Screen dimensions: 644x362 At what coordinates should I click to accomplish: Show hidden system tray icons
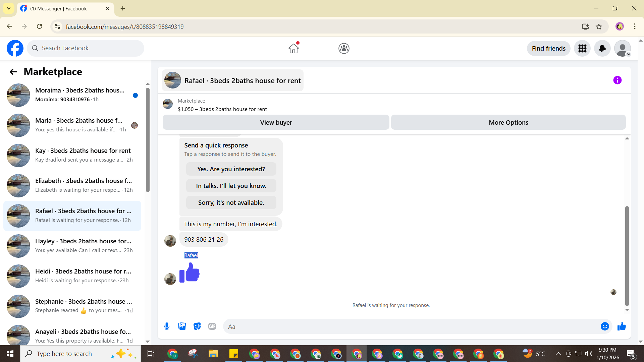pyautogui.click(x=558, y=354)
